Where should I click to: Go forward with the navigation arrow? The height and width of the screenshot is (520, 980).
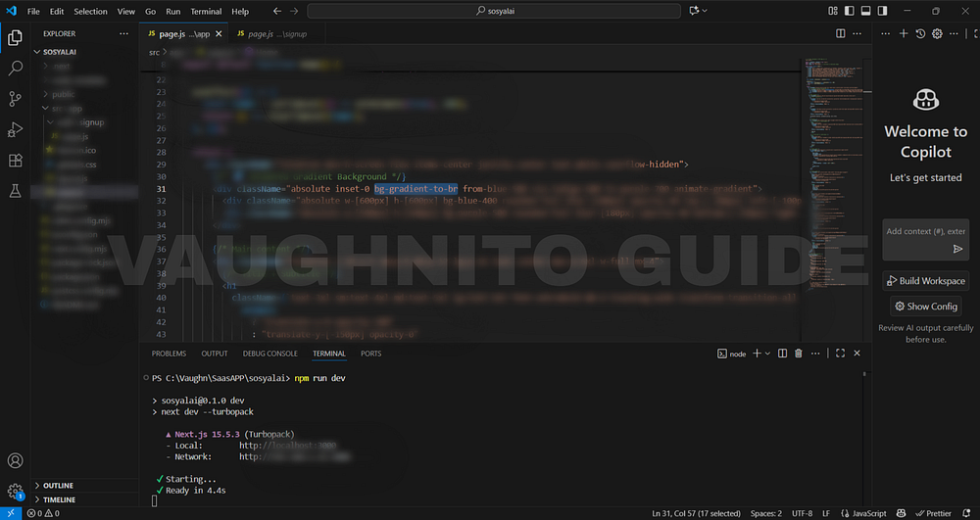tap(294, 11)
